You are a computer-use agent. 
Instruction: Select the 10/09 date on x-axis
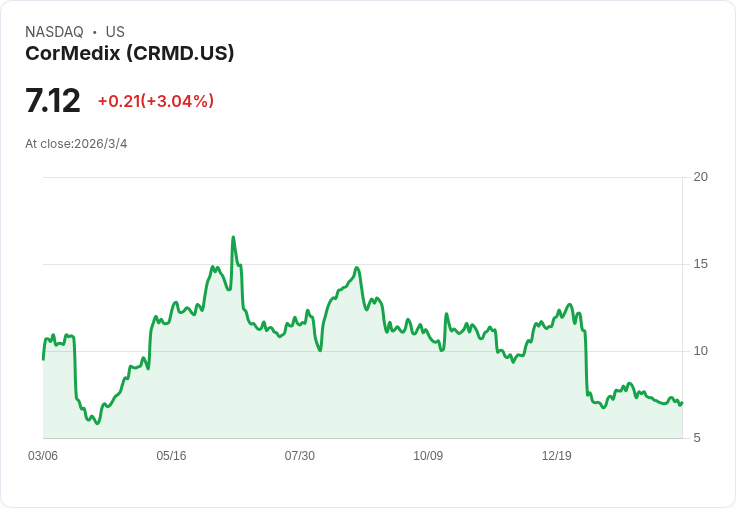pos(428,456)
